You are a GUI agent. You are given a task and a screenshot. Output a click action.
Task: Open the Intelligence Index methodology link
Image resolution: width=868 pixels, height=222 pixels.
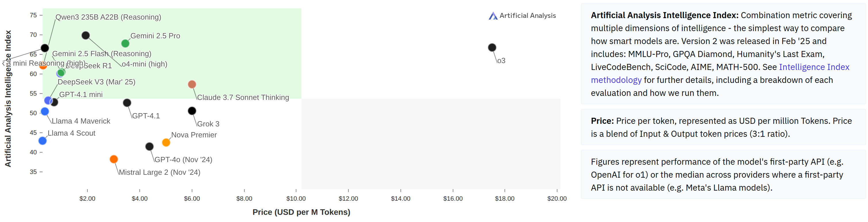tap(814, 67)
